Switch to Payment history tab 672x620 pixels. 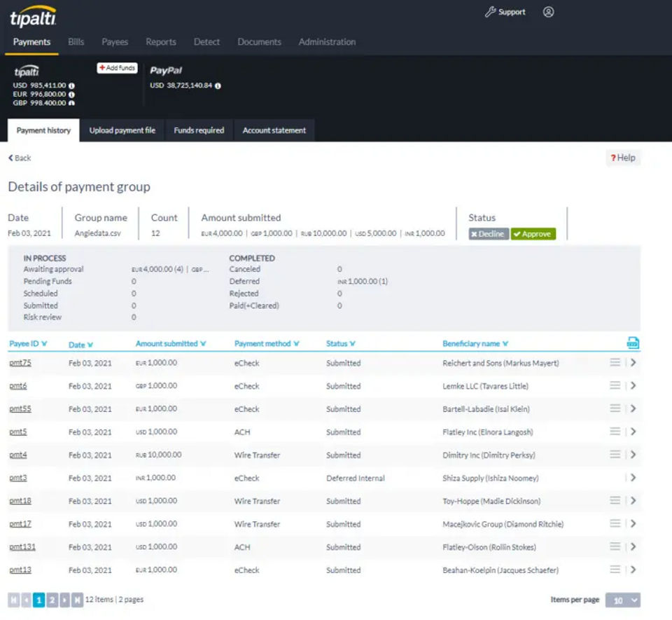pos(43,130)
